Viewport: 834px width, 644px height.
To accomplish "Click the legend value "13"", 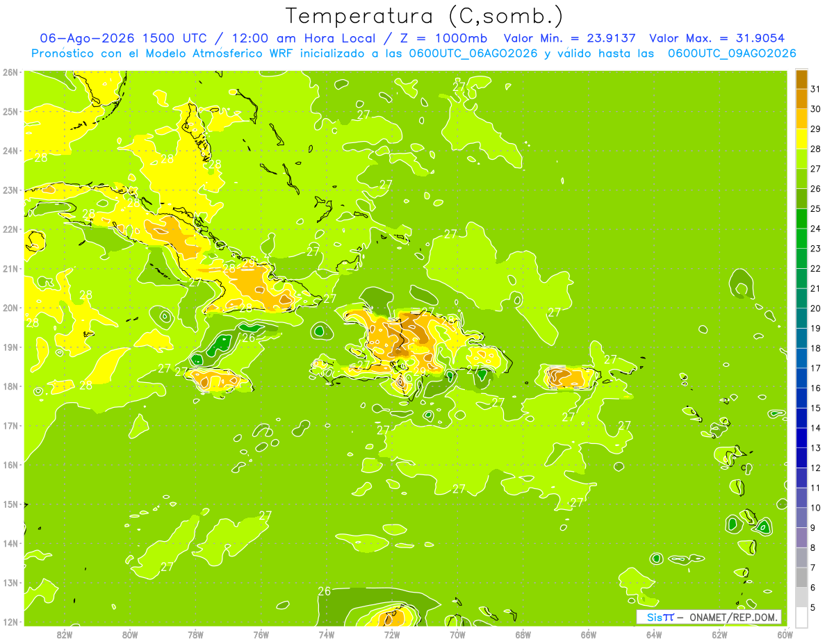I will 815,448.
